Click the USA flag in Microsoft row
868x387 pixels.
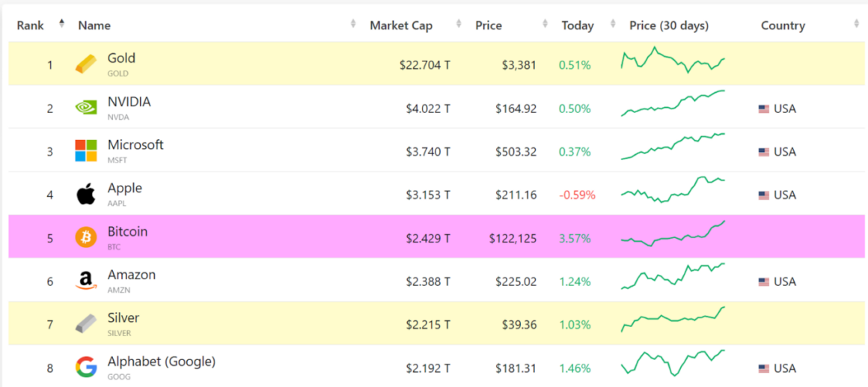coord(763,152)
